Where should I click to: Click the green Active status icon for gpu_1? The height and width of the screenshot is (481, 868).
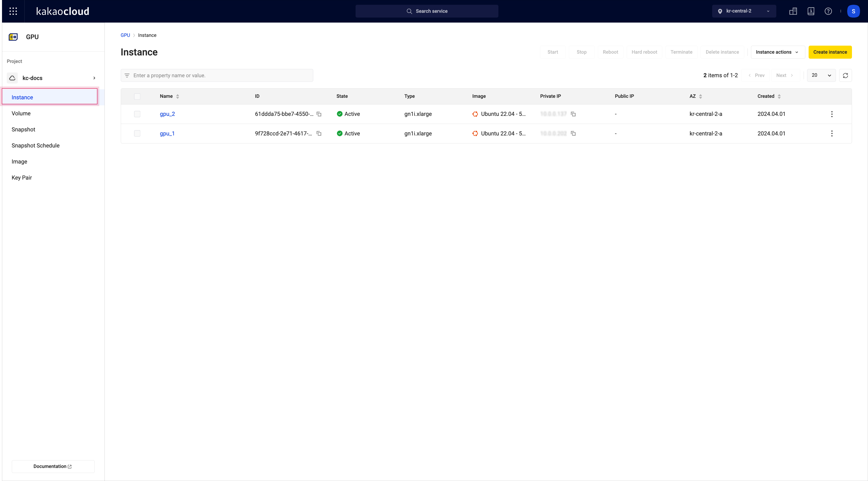tap(340, 134)
